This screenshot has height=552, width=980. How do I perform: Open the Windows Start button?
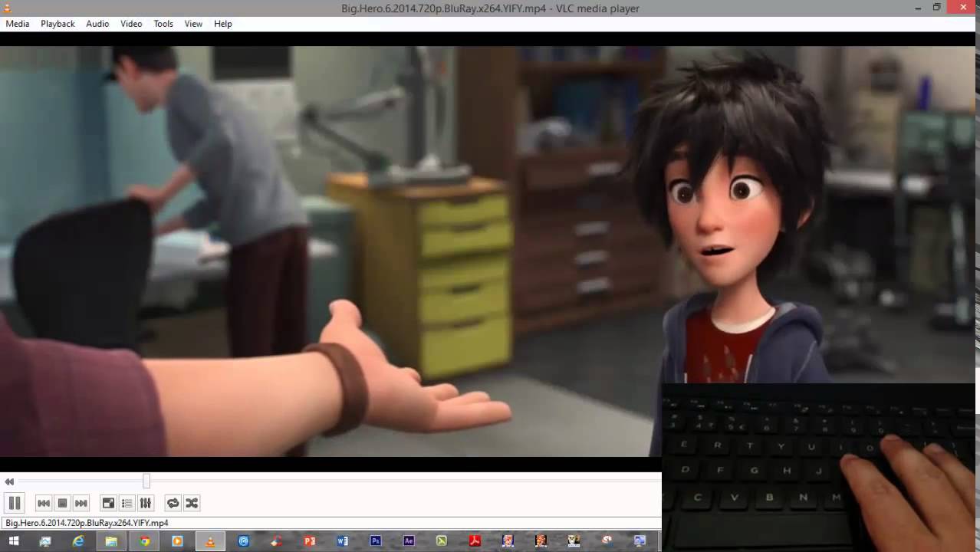point(13,541)
